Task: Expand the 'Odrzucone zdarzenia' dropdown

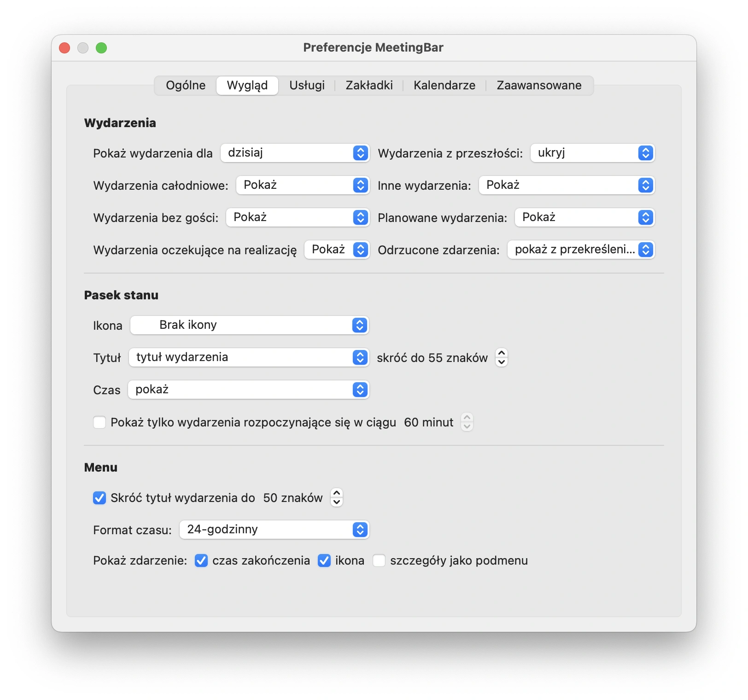Action: 581,250
